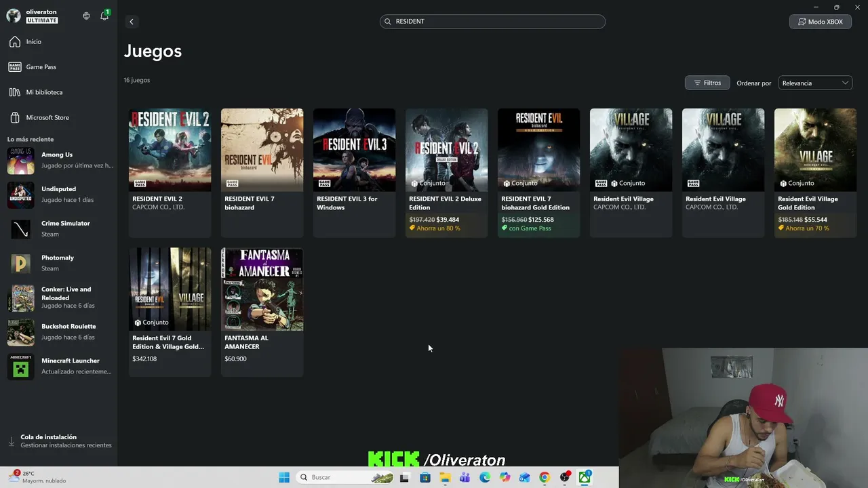Screen dimensions: 868x488
Task: Open Conker: Live and Reloaded recent game
Action: coord(59,298)
